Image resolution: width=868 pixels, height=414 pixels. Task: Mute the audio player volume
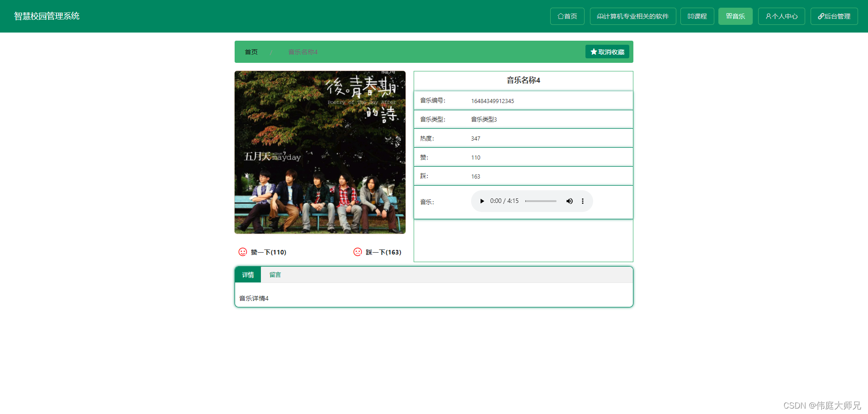(x=569, y=201)
